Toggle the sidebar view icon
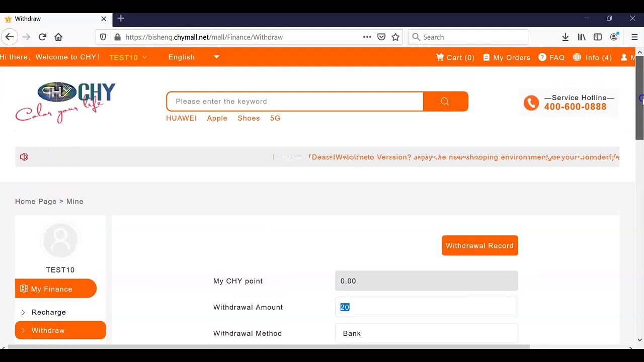644x362 pixels. tap(598, 37)
